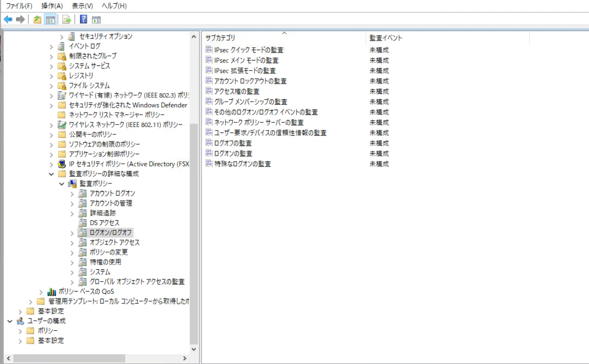Sort by the サブカテゴリ column header

pos(284,38)
